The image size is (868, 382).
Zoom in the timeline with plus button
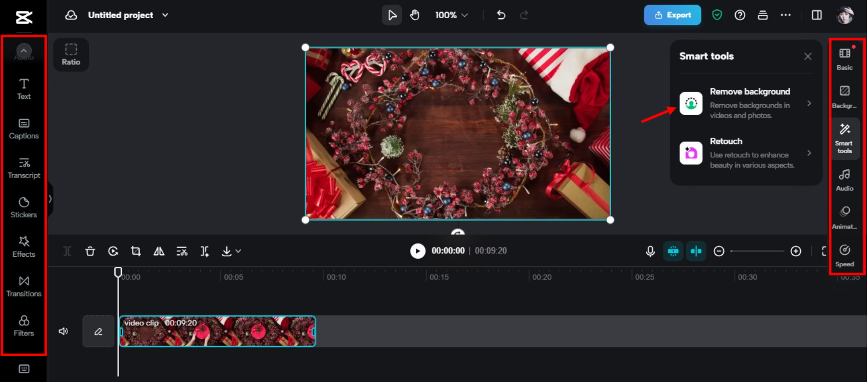tap(796, 251)
